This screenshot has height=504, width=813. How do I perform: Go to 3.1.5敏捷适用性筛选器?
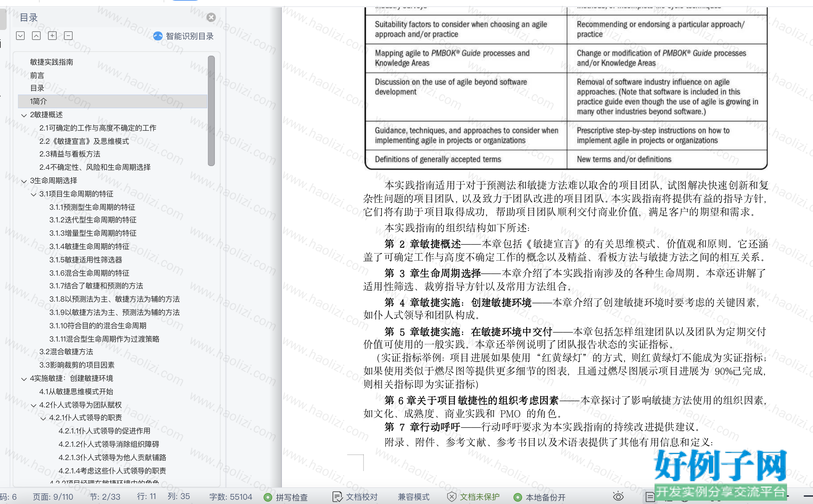[x=86, y=260]
